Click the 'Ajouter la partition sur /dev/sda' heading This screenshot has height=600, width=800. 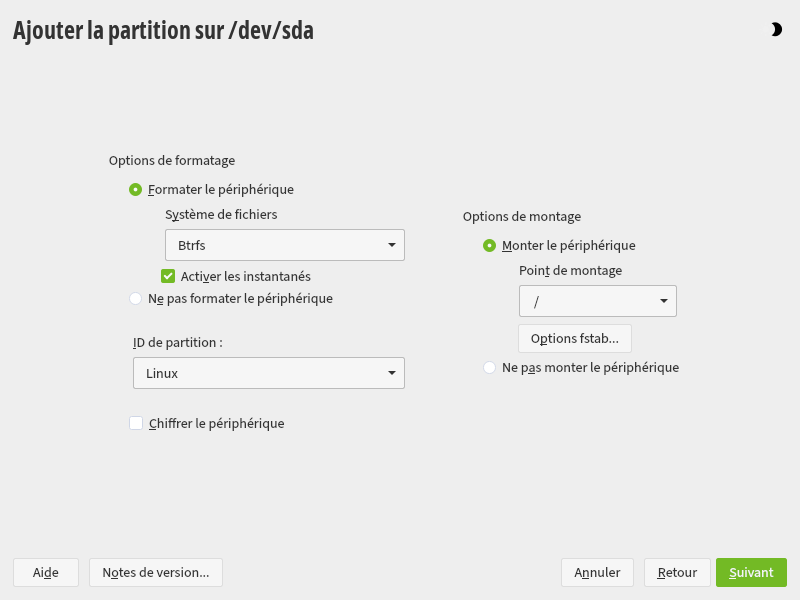[163, 31]
